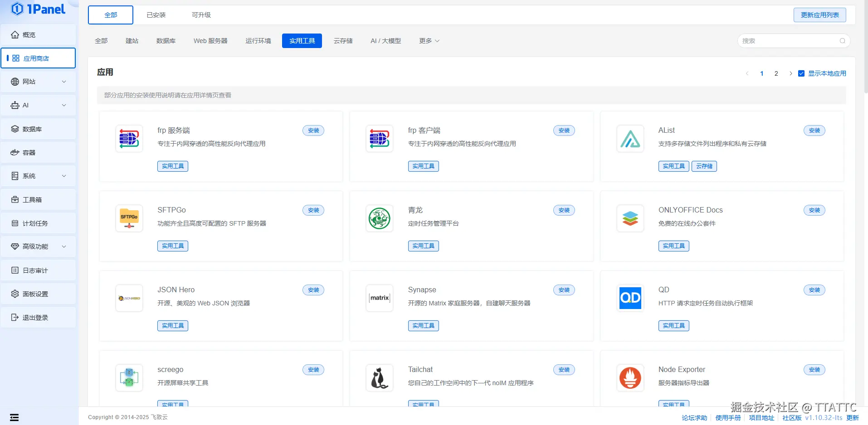Click the QD app icon
This screenshot has width=868, height=425.
630,298
